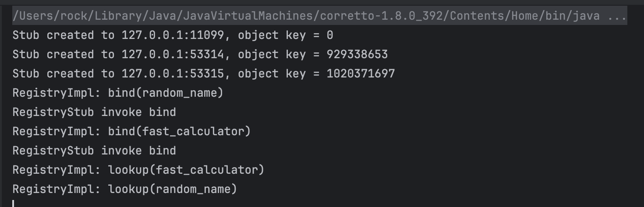
Task: Click the JavaVirtualMachines path segment
Action: 250,16
